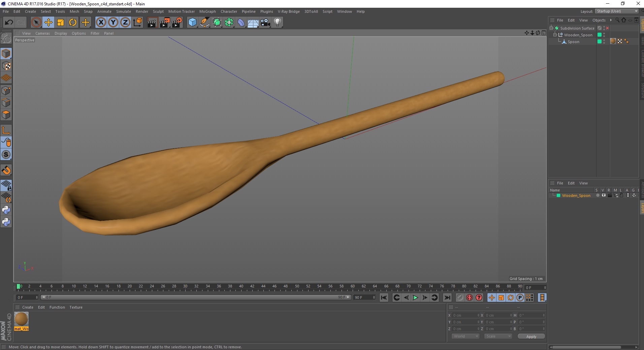The height and width of the screenshot is (350, 644).
Task: Add Subdivision Surface generator icon
Action: [217, 23]
